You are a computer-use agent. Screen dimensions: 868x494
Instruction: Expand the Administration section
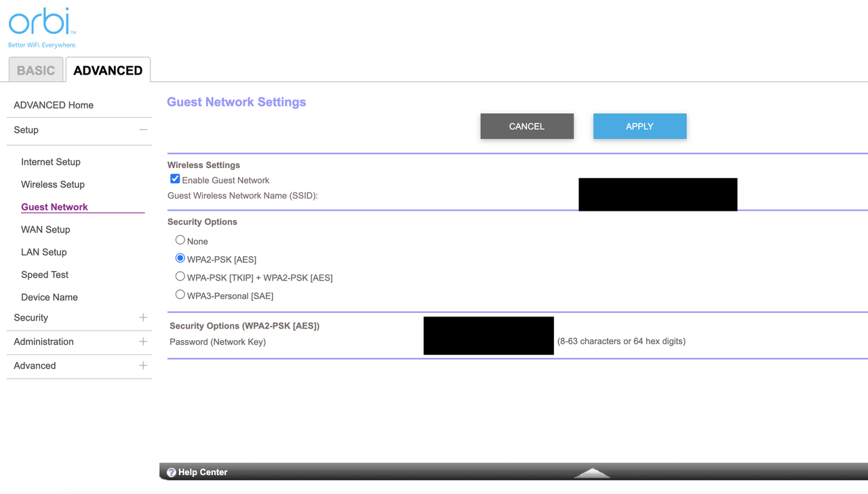(142, 342)
